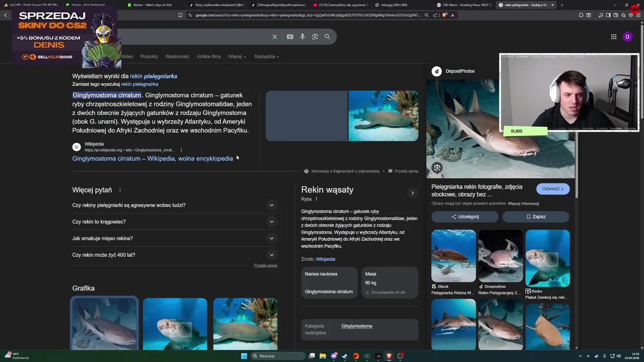Open the Narzędzia dropdown
This screenshot has width=644, height=362.
pos(267,56)
